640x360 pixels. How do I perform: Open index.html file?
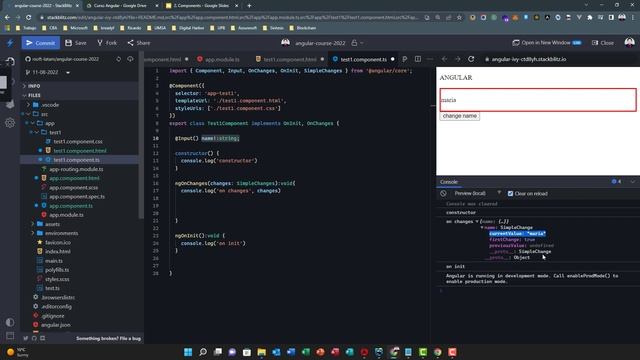[58, 251]
